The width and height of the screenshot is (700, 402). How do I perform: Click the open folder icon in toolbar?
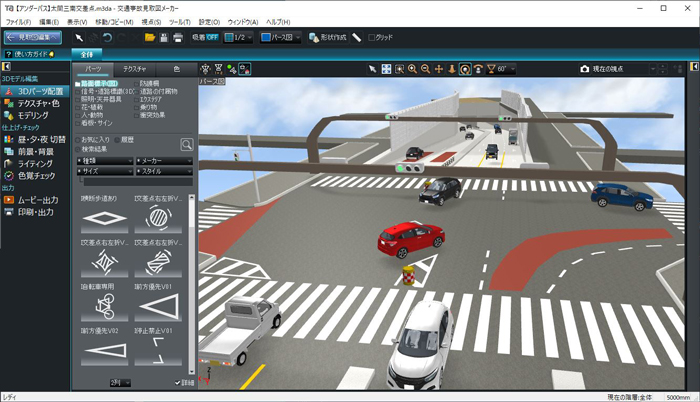tap(149, 37)
